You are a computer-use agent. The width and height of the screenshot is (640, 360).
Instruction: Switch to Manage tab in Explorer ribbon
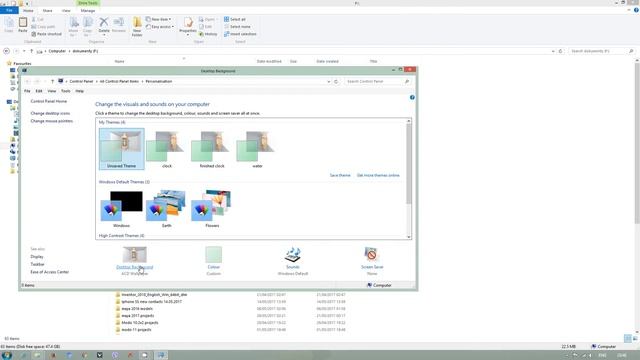pos(88,10)
